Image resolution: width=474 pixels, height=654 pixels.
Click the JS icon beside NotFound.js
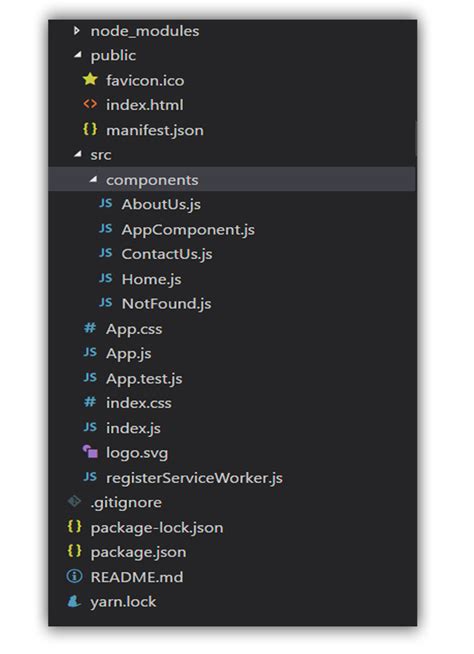[106, 303]
